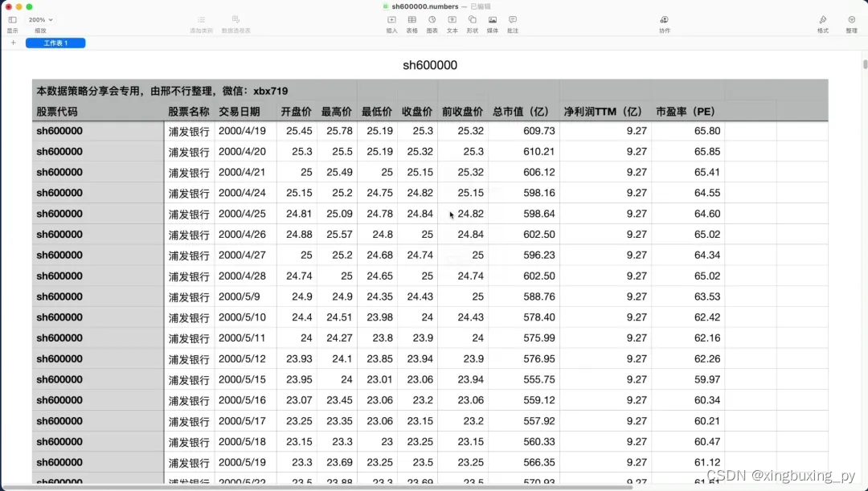Select sh600000 cell in 2000/5/19 row
Image resolution: width=868 pixels, height=491 pixels.
pos(98,462)
